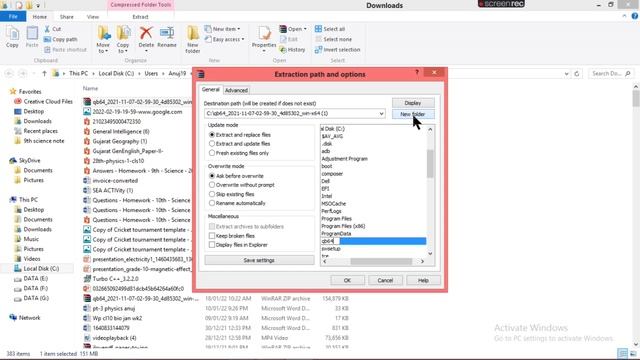Click the file list vertical scrollbar
Screen dimensions: 640x360
coord(636,99)
